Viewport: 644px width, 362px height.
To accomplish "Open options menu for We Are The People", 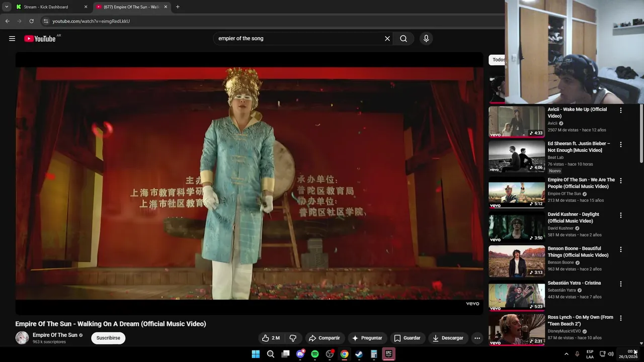I will click(620, 180).
